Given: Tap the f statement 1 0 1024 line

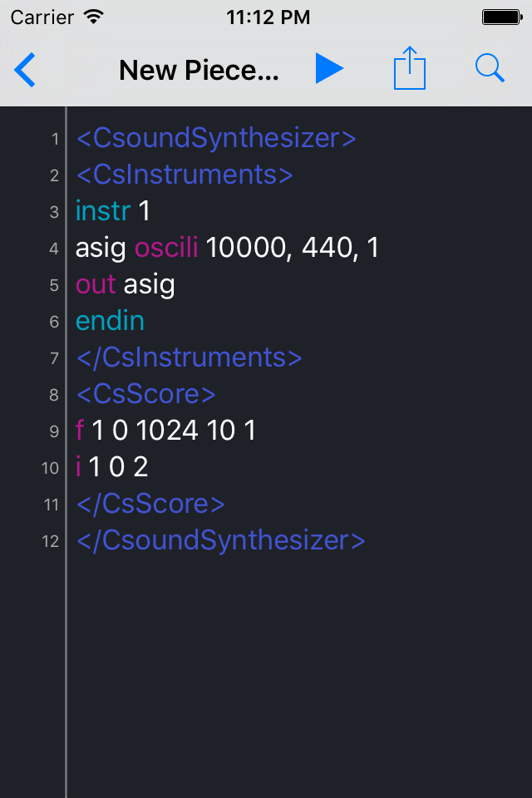Looking at the screenshot, I should click(165, 430).
